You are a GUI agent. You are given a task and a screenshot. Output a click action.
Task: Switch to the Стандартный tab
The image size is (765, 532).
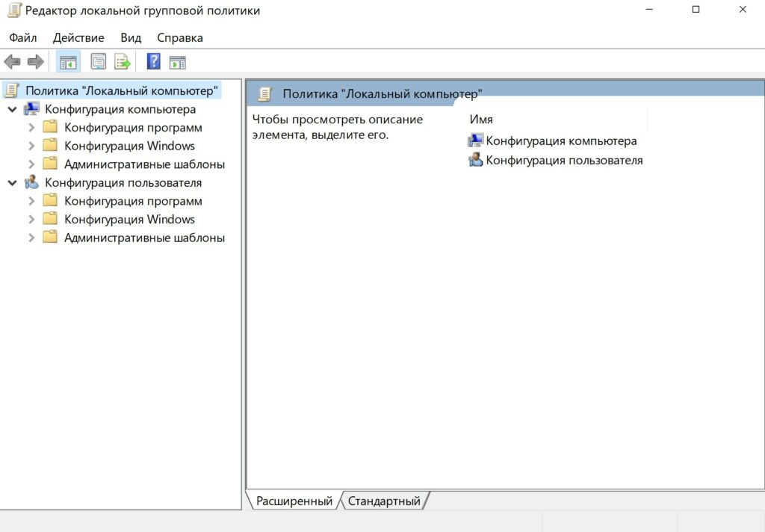[384, 501]
